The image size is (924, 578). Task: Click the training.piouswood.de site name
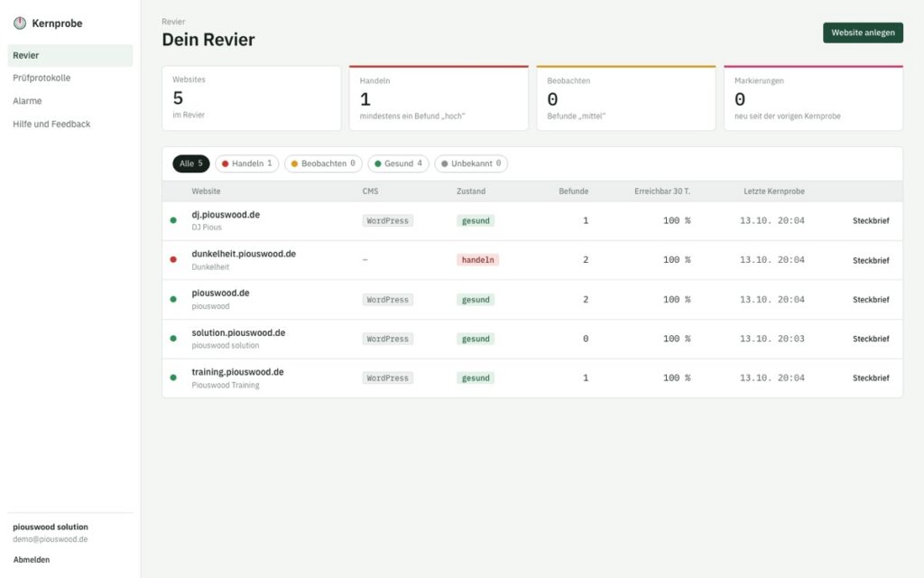pyautogui.click(x=237, y=372)
